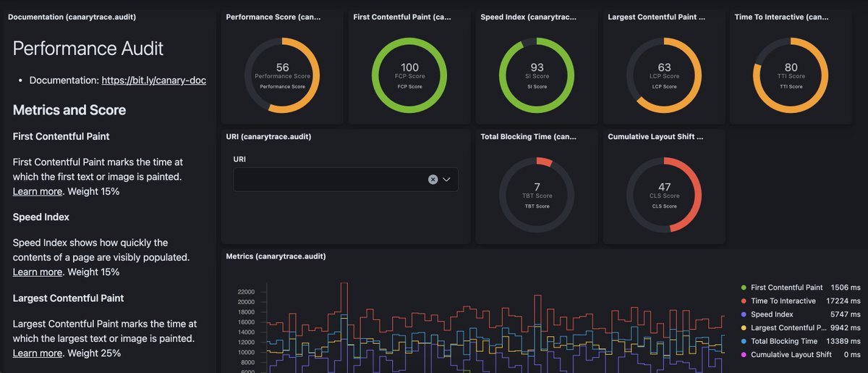Click the 0 ms legend value
Screen dimensions: 868x373
coord(852,354)
